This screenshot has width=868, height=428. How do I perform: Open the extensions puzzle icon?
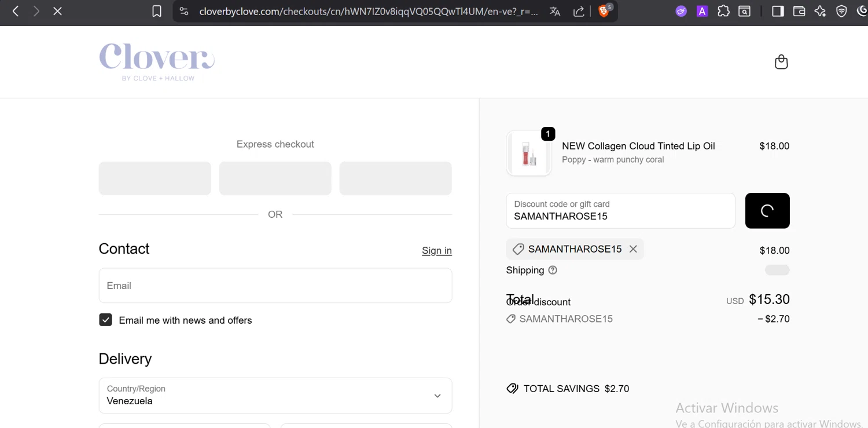coord(723,11)
